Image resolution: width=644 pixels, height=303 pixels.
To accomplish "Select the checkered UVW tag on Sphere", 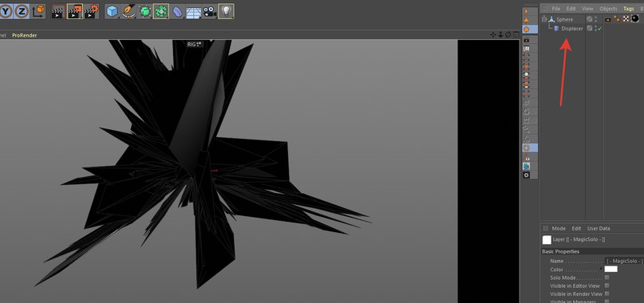I will coord(626,19).
